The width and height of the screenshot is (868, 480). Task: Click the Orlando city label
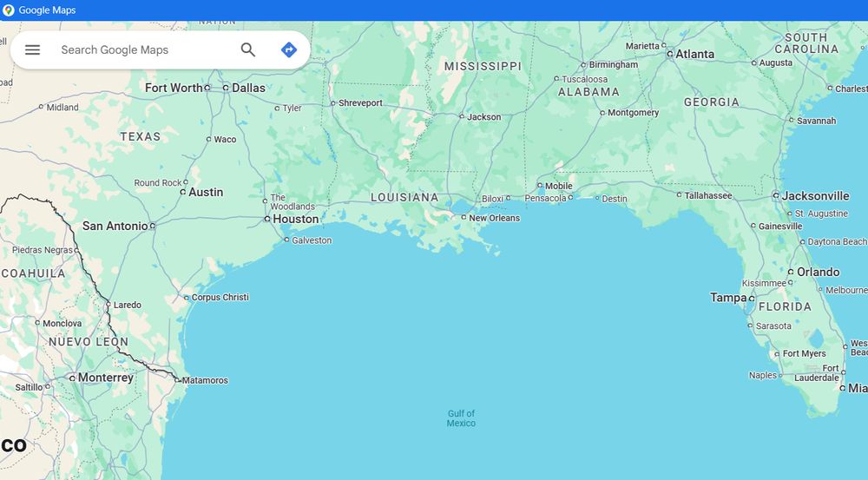(x=819, y=272)
